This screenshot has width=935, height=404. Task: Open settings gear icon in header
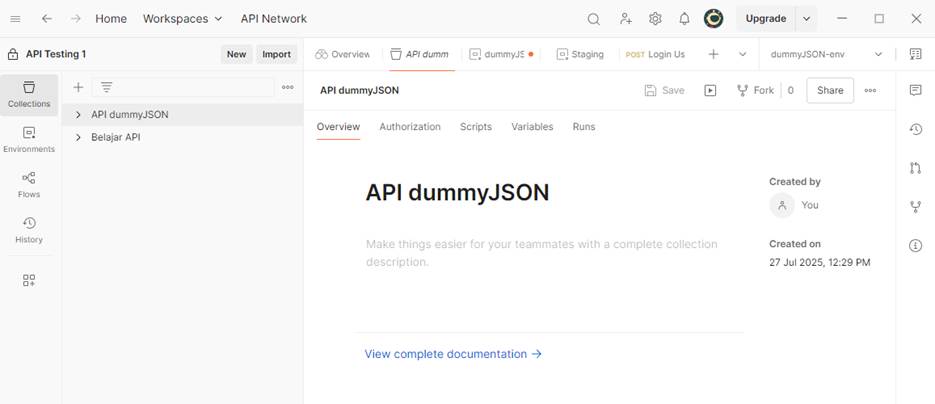pos(655,19)
